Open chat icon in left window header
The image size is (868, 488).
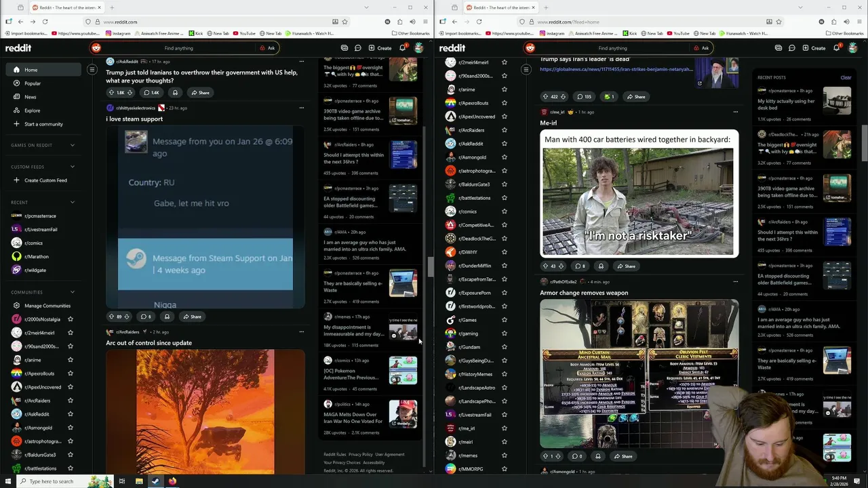357,48
